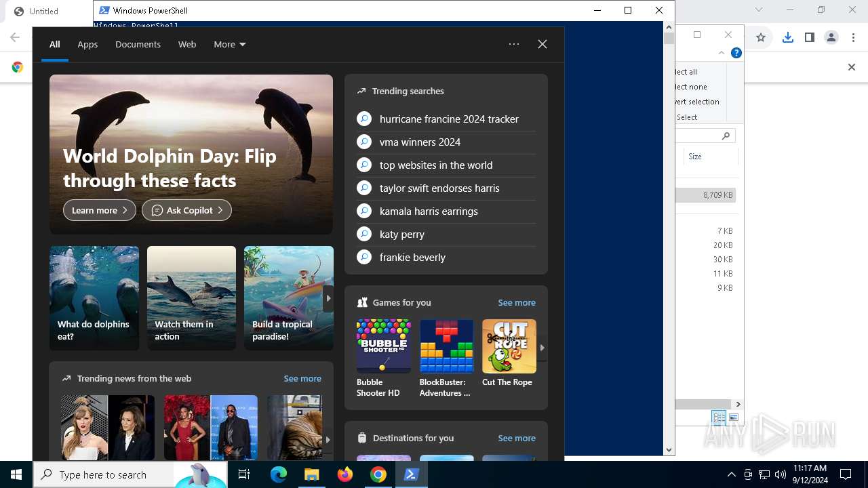The height and width of the screenshot is (488, 868).
Task: Select the Untitled Chrome tab
Action: click(44, 11)
